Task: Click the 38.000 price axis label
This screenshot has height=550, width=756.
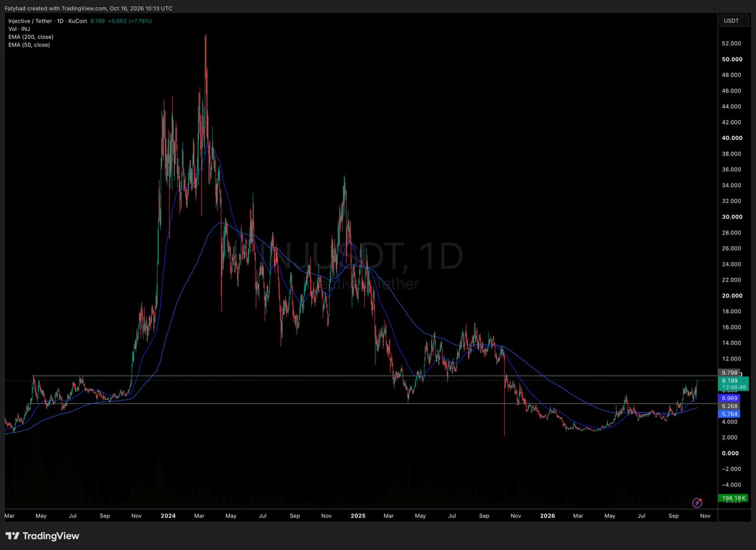Action: (x=731, y=154)
